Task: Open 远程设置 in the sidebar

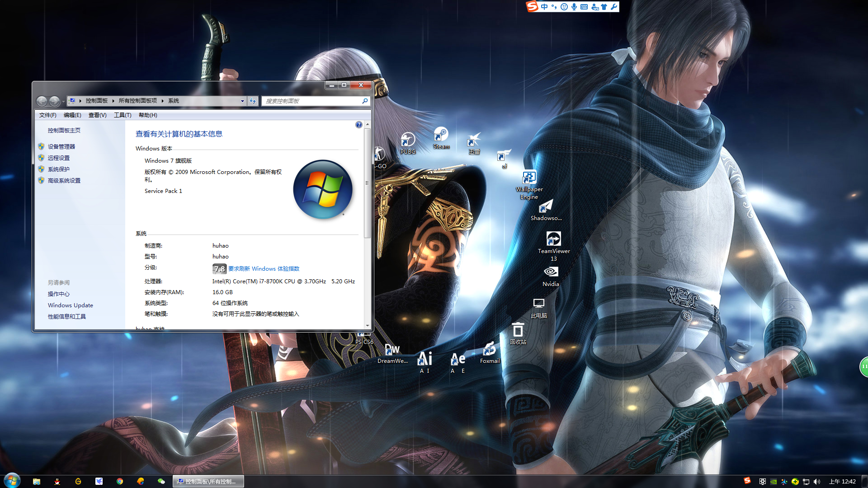Action: click(59, 158)
